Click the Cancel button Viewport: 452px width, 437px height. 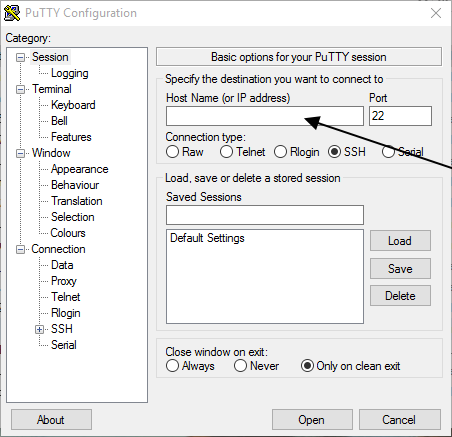point(400,420)
